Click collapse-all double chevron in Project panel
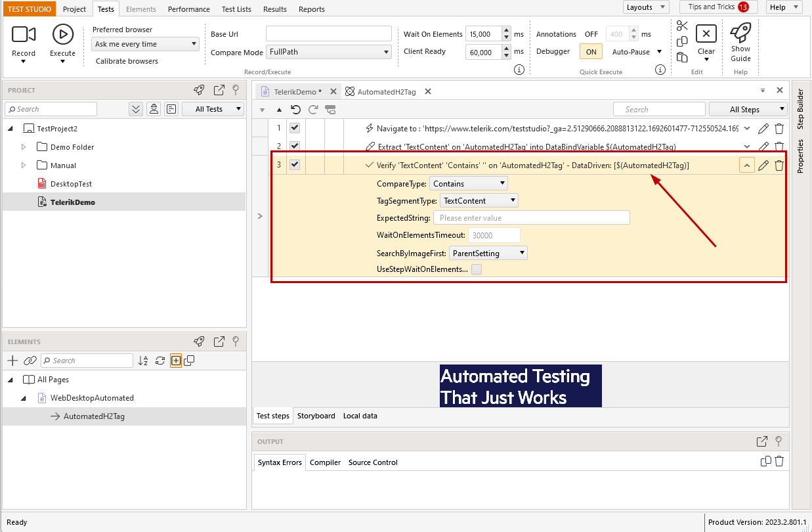The width and height of the screenshot is (812, 532). [x=136, y=109]
